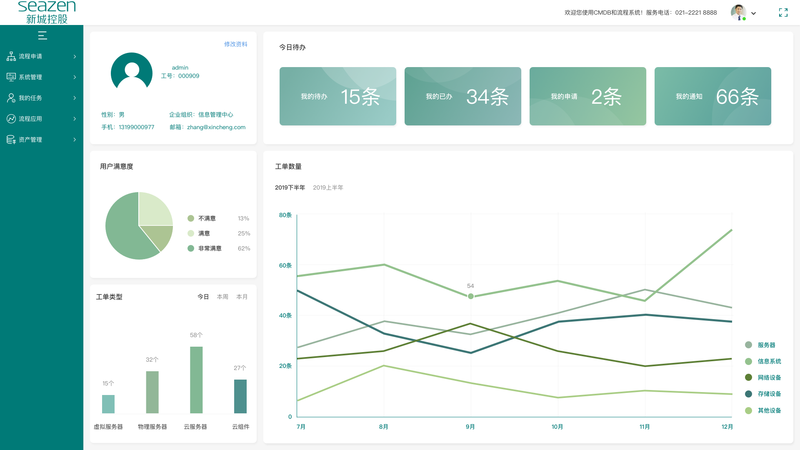Click the 云服务器 bar showing 58个
The height and width of the screenshot is (450, 800).
(196, 380)
